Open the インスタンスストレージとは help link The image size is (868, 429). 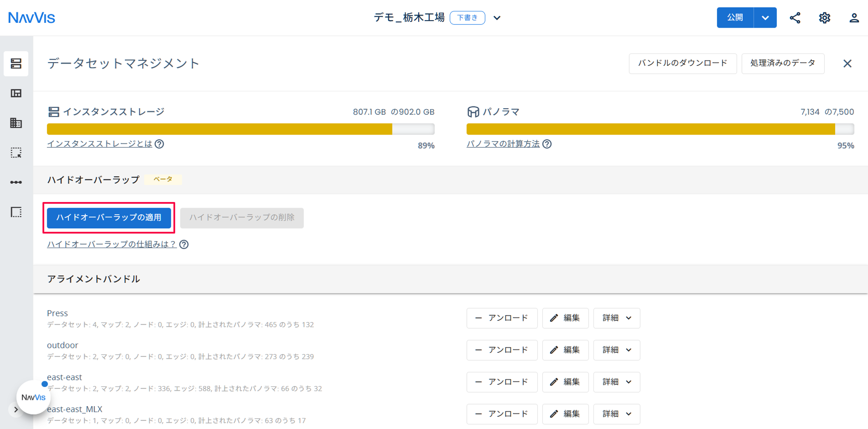pos(99,144)
